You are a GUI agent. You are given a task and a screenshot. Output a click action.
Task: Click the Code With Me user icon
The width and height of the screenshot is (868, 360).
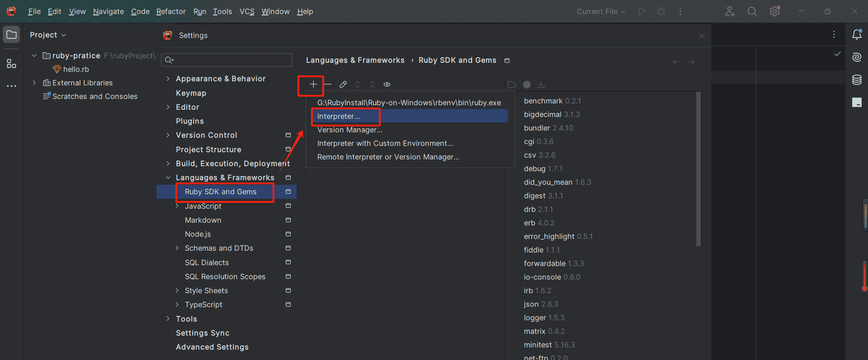click(730, 11)
